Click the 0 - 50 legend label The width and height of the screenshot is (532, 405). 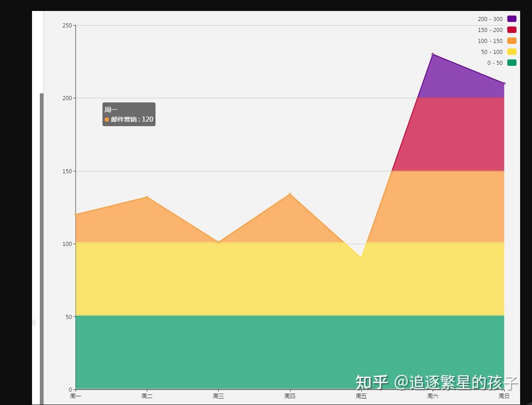494,63
